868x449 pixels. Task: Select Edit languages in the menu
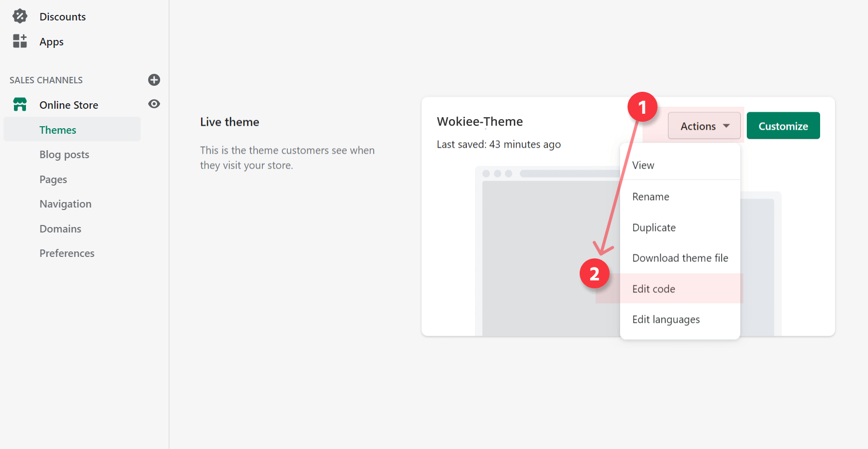680,319
